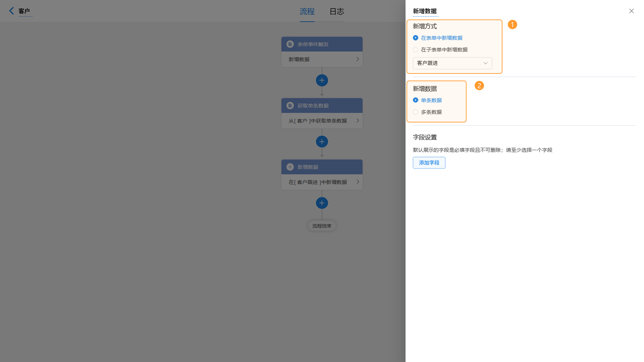
Task: Select the 获取单条数据 node header
Action: point(322,106)
